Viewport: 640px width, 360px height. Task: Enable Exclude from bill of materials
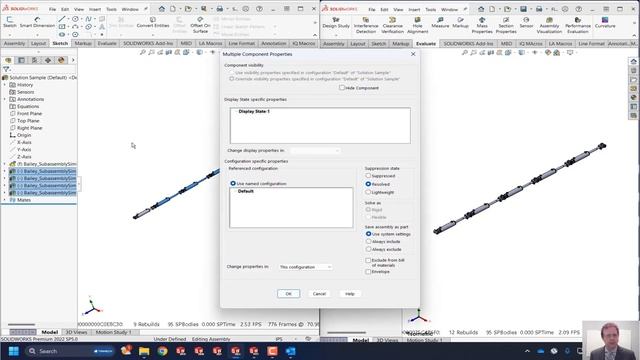(368, 260)
